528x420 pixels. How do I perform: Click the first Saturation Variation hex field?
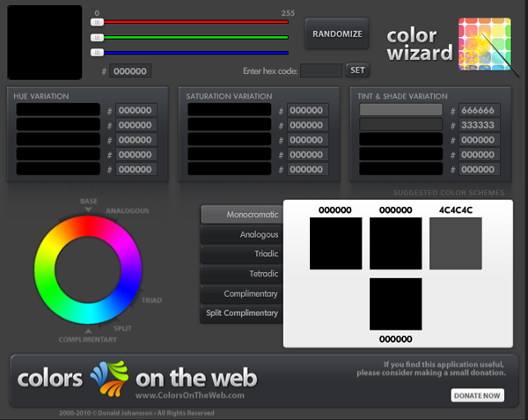pos(307,110)
